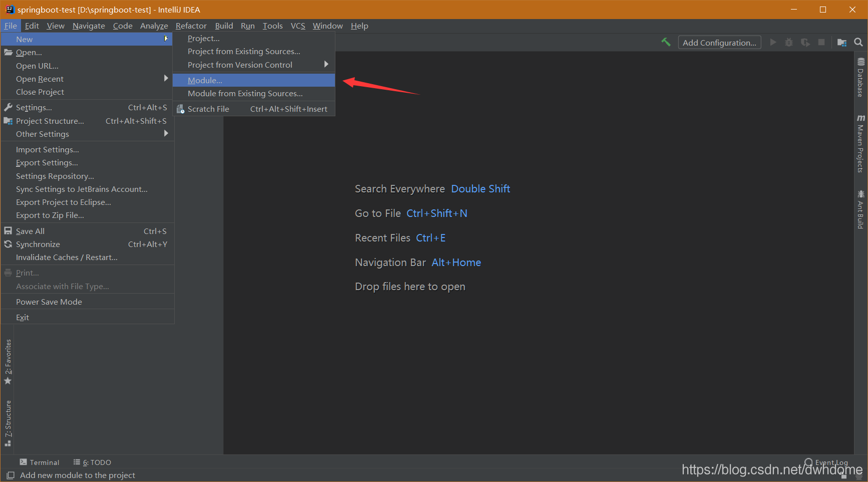The image size is (868, 482).
Task: Choose Synchronize from the File menu
Action: pos(87,244)
